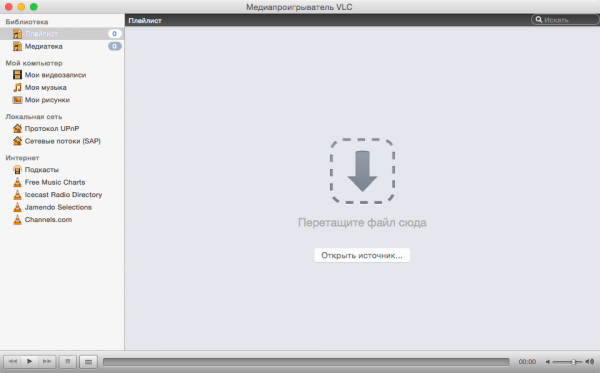Click the drop-file arrow placeholder

tap(362, 171)
